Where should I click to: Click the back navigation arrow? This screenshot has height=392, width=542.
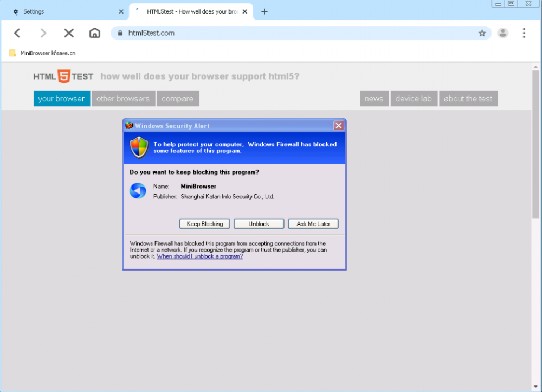click(x=17, y=33)
